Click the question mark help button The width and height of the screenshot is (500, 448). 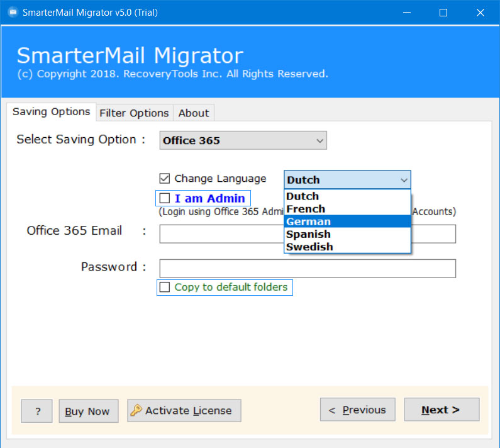point(36,411)
